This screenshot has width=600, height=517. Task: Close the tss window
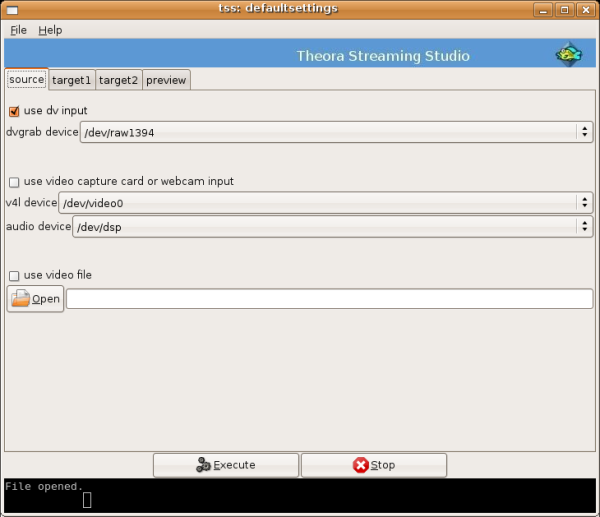585,9
